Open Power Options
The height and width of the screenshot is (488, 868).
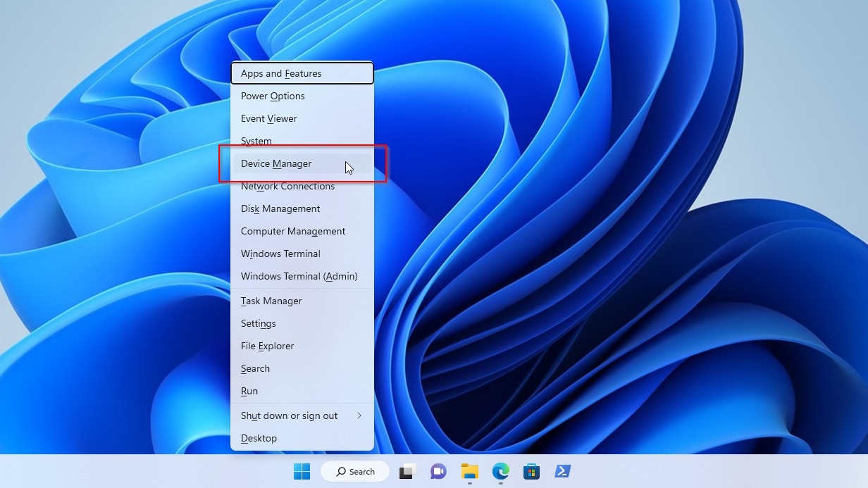coord(273,96)
